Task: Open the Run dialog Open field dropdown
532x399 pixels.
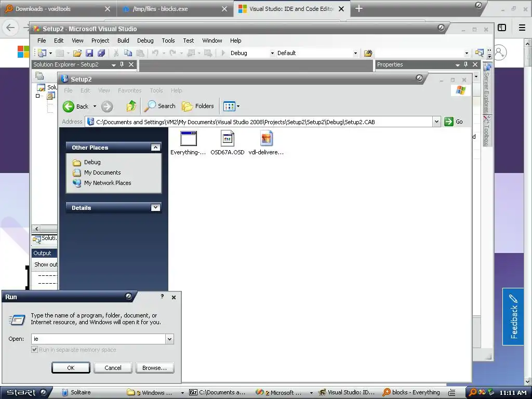Action: pyautogui.click(x=170, y=339)
